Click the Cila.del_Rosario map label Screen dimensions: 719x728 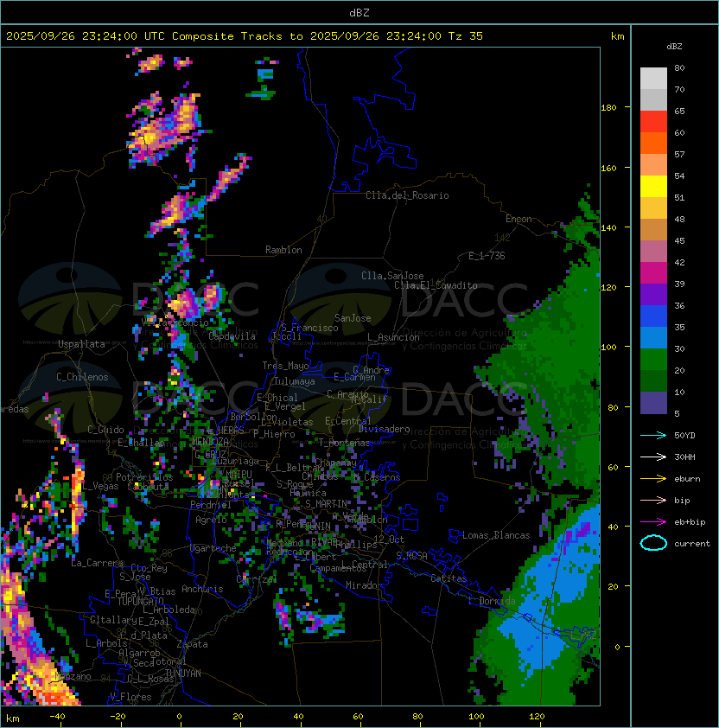[x=407, y=195]
